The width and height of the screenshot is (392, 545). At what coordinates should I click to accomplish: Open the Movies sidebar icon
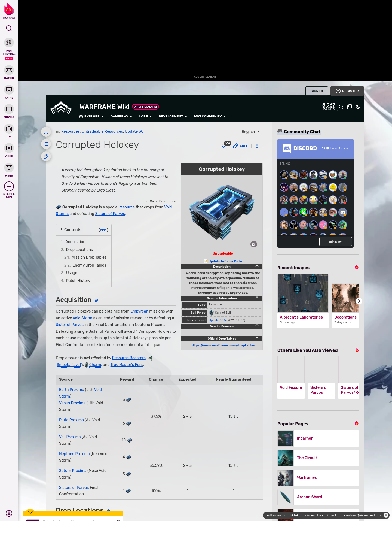[x=9, y=109]
